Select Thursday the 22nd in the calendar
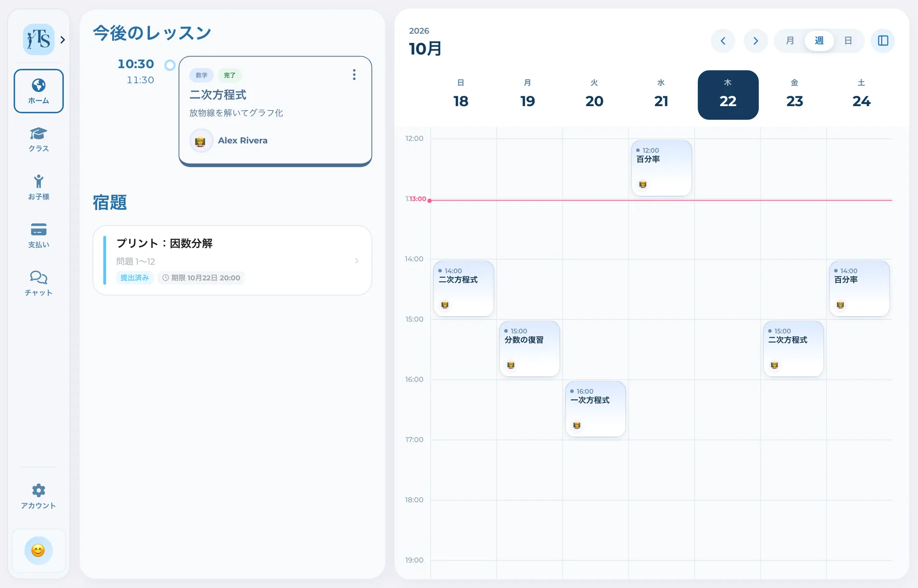The width and height of the screenshot is (918, 588). (728, 95)
